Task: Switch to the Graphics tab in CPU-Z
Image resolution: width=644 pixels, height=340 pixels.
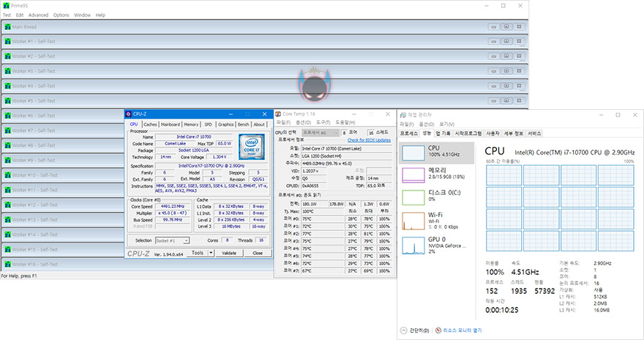Action: coord(225,124)
